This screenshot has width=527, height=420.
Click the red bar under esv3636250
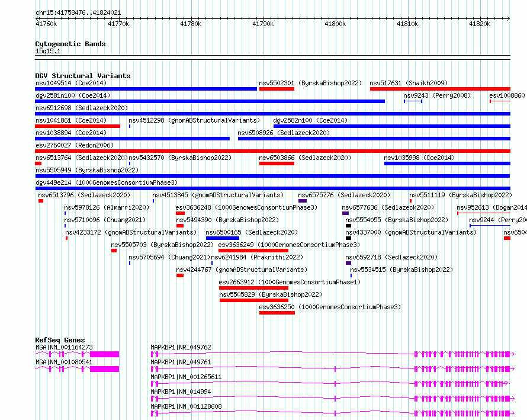(277, 313)
